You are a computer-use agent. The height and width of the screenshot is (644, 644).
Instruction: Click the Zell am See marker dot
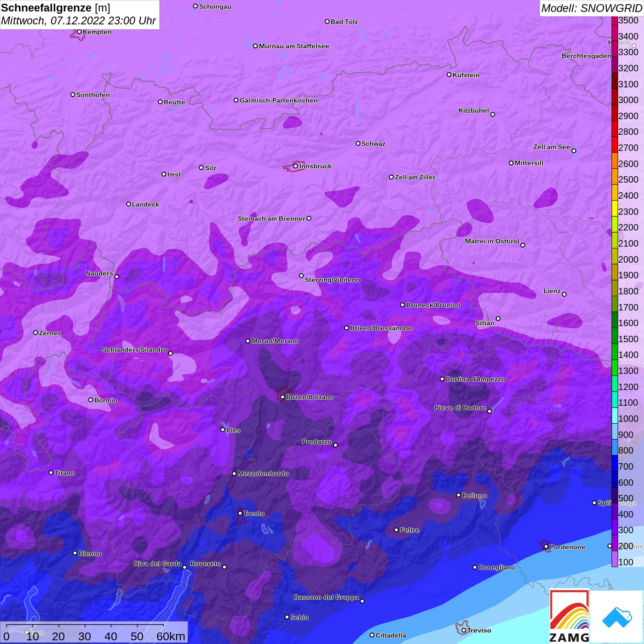click(x=574, y=151)
